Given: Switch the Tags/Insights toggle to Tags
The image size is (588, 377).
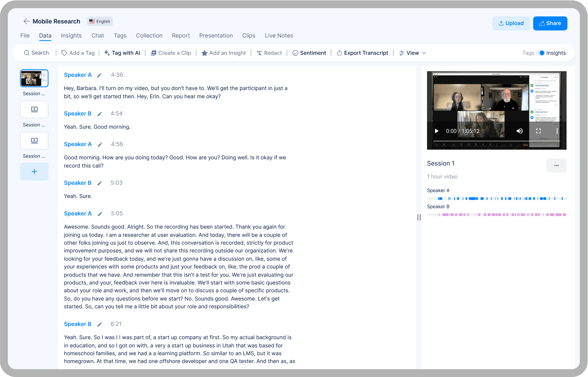Looking at the screenshot, I should pos(542,53).
